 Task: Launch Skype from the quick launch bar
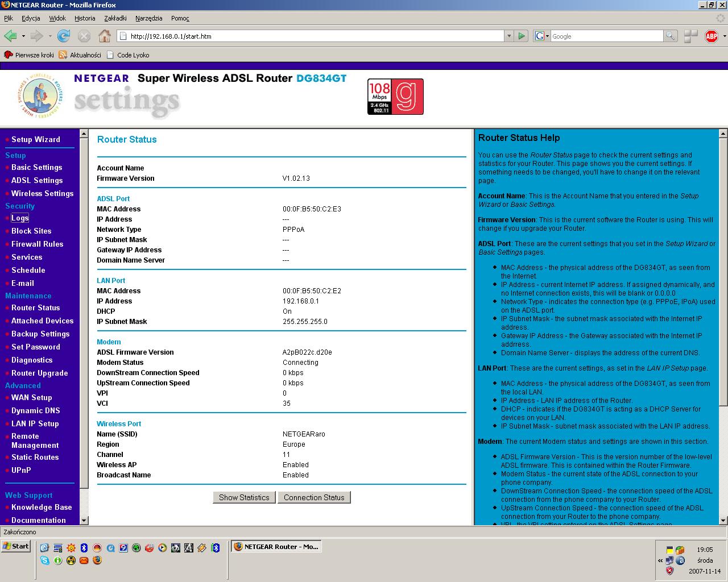click(x=45, y=560)
